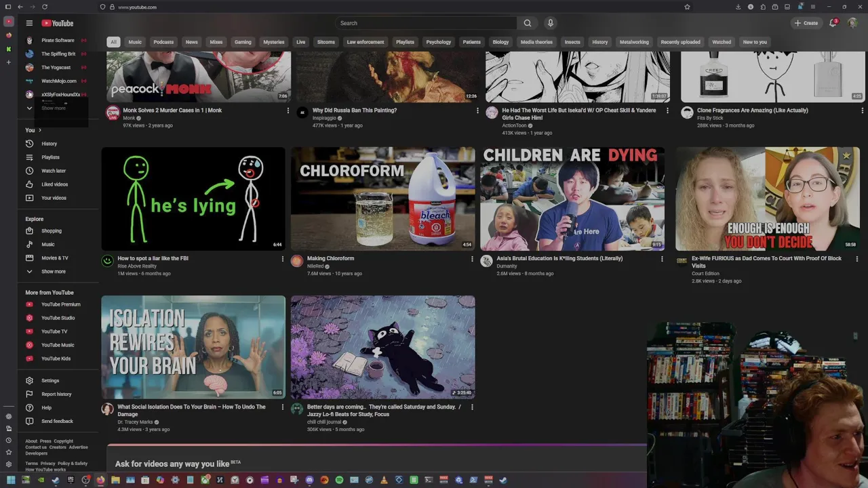
Task: Open Dr. Tracey Marks channel link
Action: pos(135,422)
